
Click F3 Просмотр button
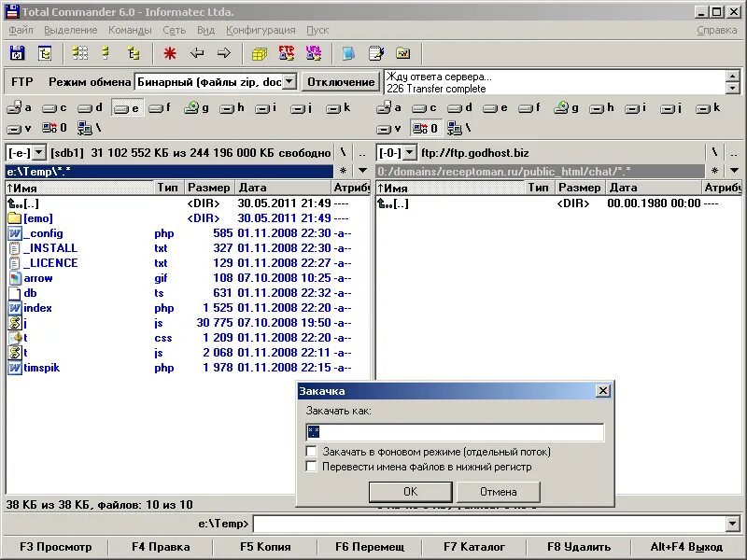(56, 547)
